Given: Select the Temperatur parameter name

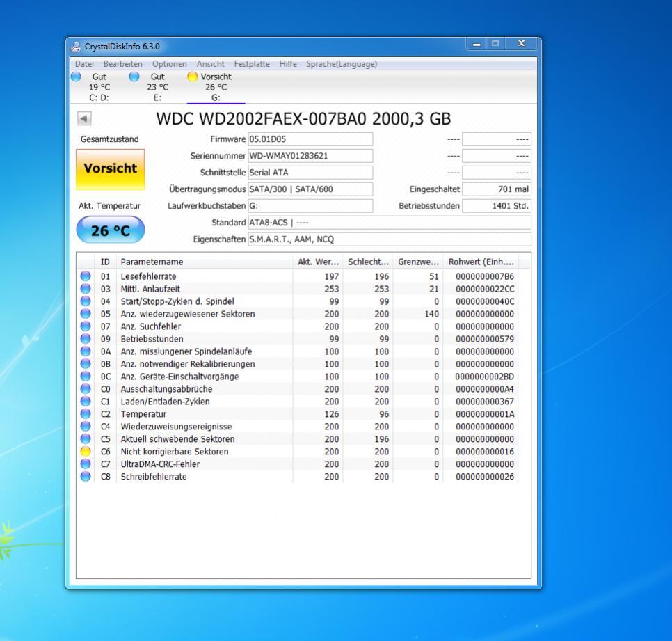Looking at the screenshot, I should 143,414.
